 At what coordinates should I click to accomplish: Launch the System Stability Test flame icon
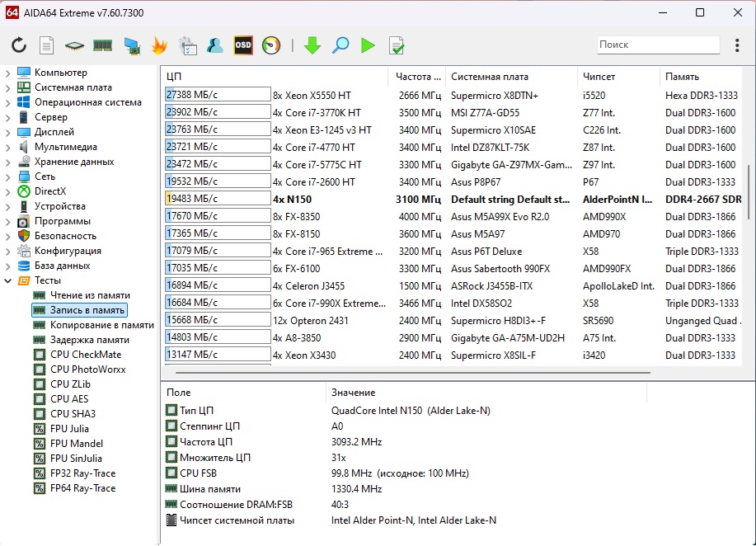[159, 45]
